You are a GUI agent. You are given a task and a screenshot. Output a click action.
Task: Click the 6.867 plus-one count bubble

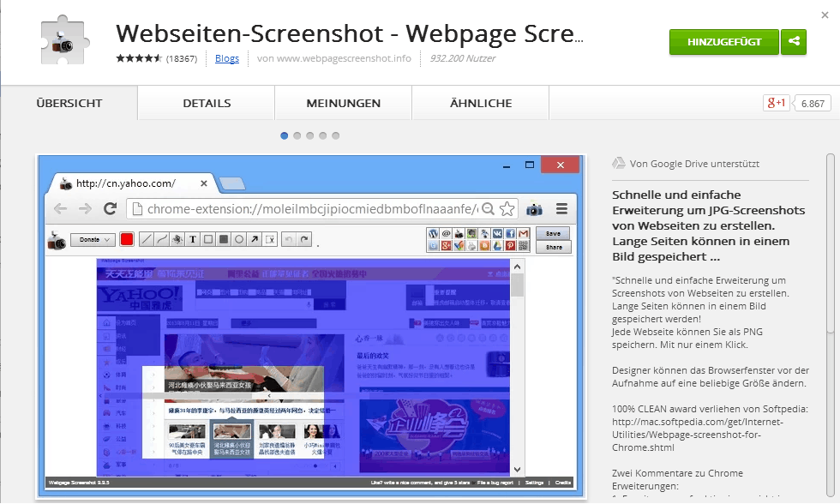813,104
